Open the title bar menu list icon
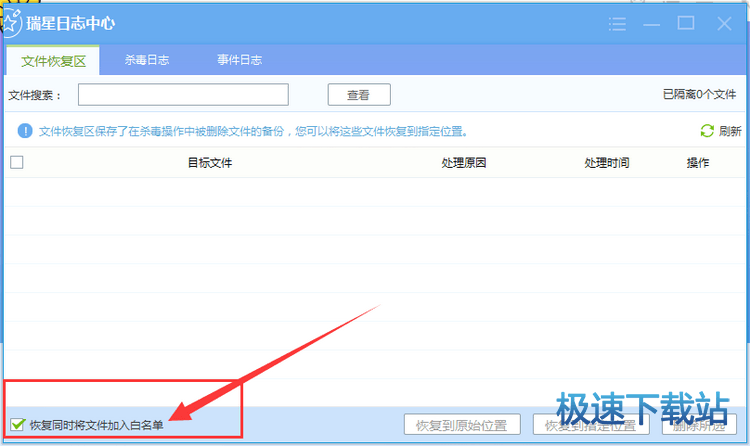Image resolution: width=750 pixels, height=446 pixels. point(617,23)
